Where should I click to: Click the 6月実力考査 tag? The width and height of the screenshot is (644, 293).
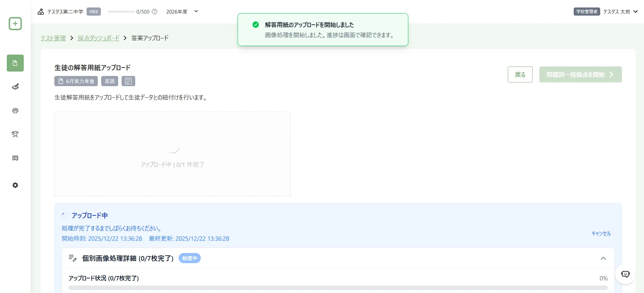(x=76, y=81)
